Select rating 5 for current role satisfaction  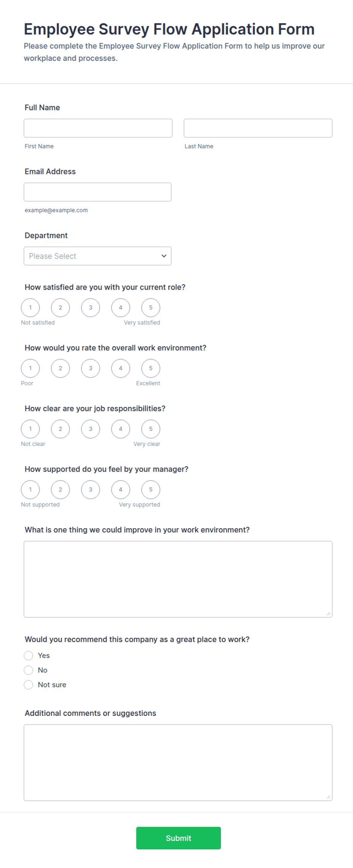151,308
